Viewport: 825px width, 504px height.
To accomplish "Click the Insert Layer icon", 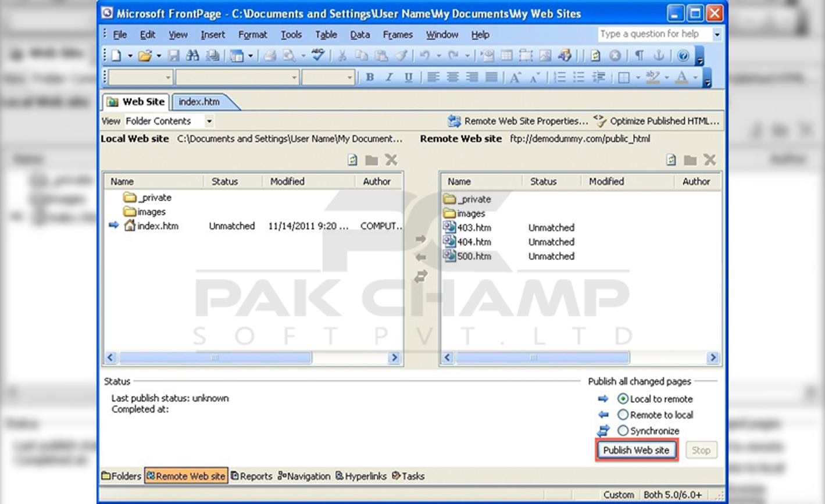I will (526, 56).
